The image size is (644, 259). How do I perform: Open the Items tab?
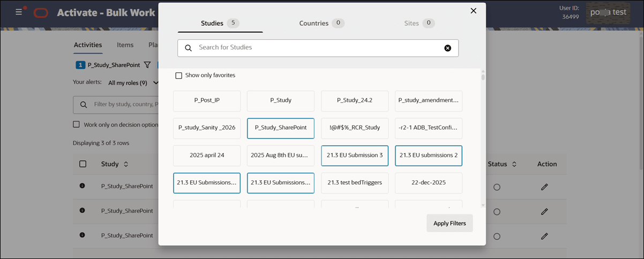(125, 45)
